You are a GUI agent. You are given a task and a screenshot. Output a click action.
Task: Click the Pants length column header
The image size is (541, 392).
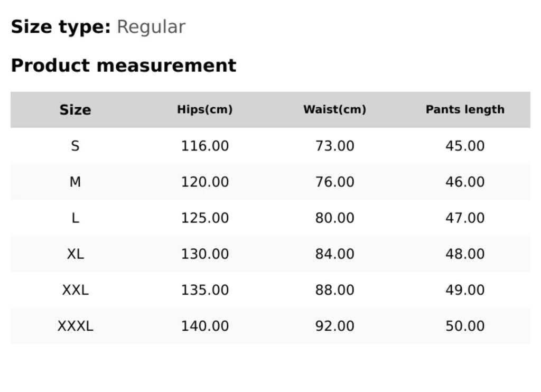465,110
